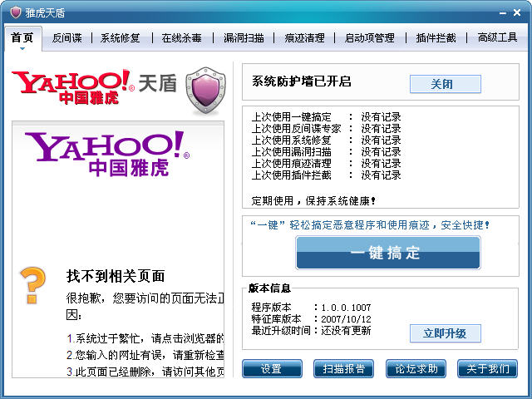Click the 找不到相关页面 heading
This screenshot has height=399, width=532.
pos(116,276)
